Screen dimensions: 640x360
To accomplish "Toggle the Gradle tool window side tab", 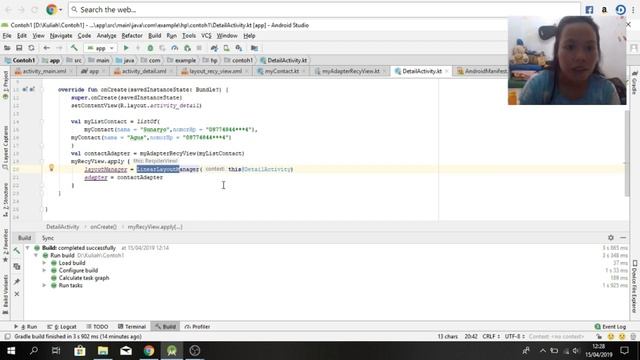I will pos(635,83).
